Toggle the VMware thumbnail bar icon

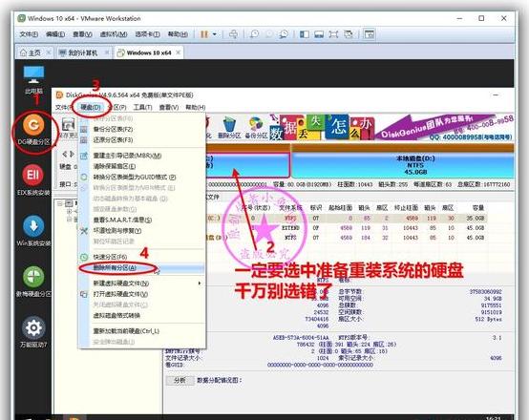click(x=319, y=34)
